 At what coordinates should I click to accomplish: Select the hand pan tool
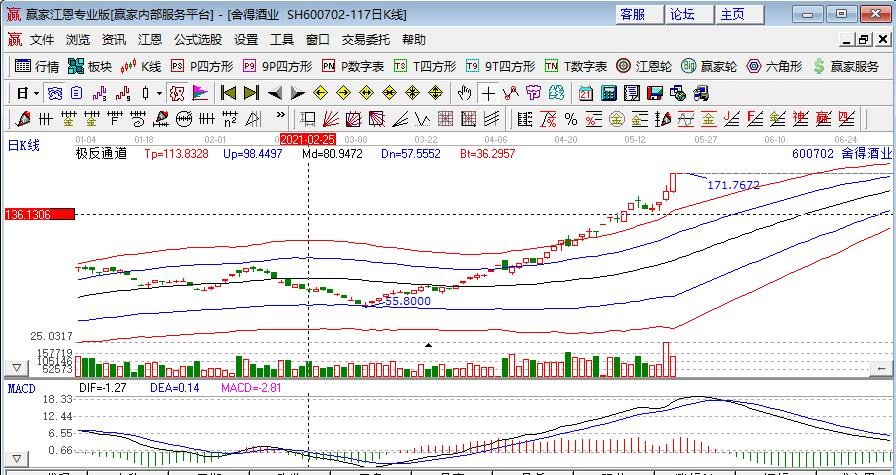pos(465,93)
